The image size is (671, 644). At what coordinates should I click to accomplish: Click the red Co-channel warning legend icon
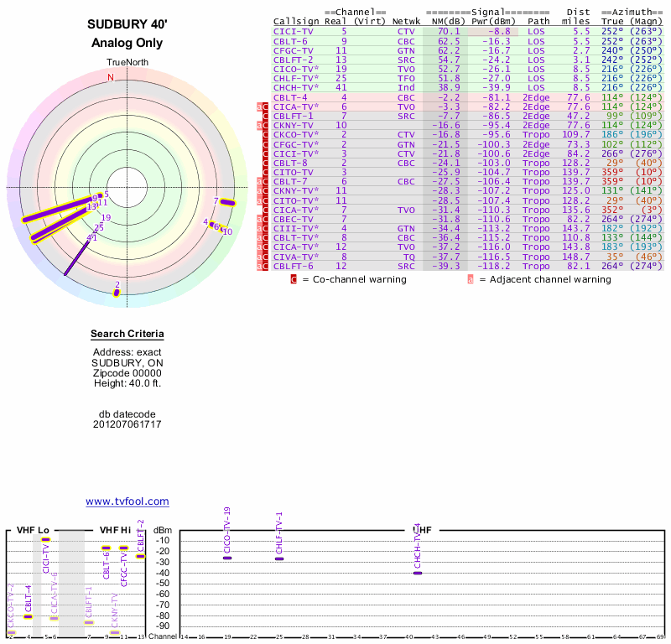294,279
